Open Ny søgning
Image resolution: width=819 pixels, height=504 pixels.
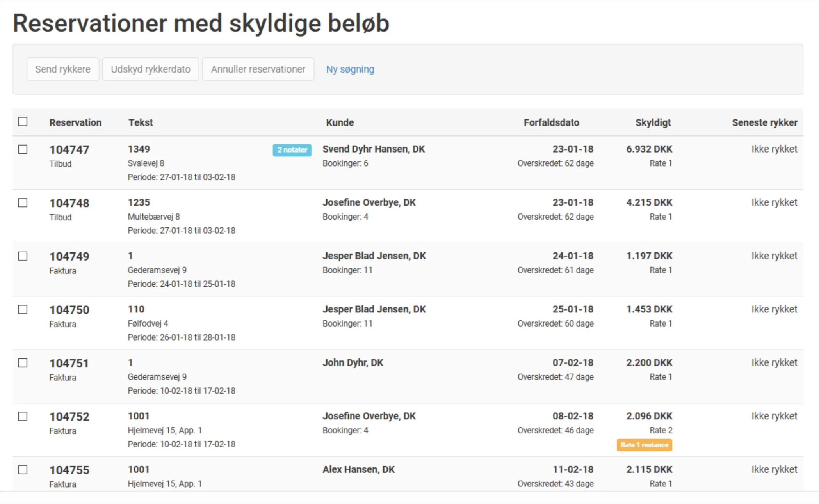point(350,69)
